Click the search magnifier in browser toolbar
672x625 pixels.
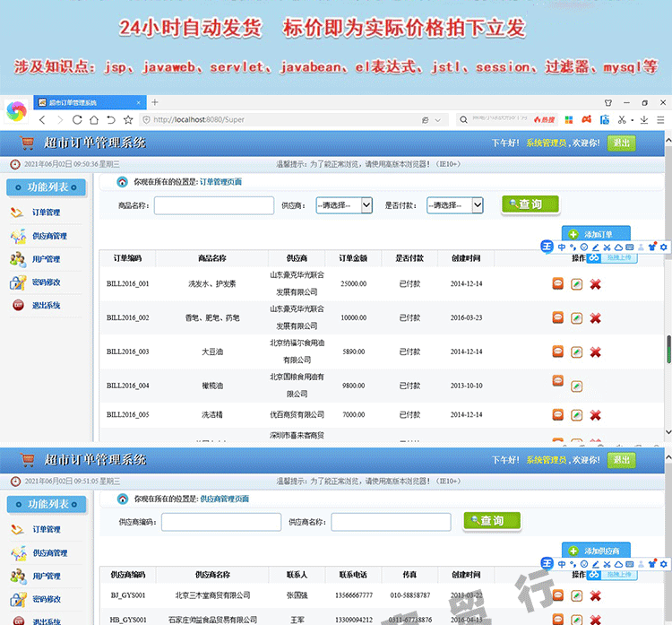[463, 119]
